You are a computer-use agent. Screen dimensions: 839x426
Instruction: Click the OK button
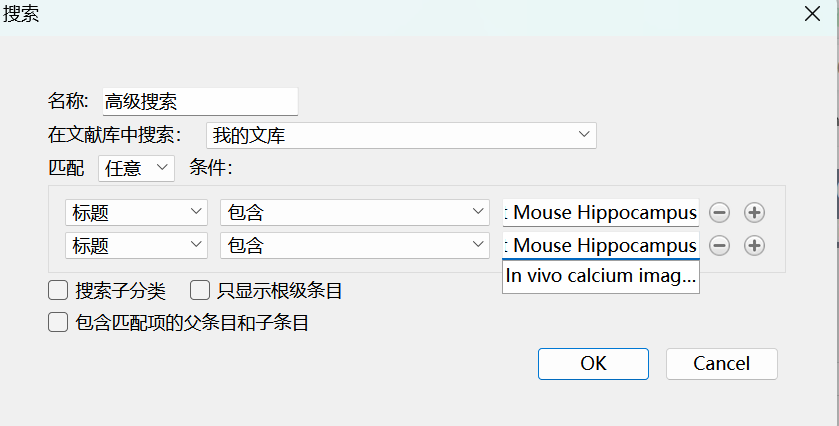[x=593, y=364]
